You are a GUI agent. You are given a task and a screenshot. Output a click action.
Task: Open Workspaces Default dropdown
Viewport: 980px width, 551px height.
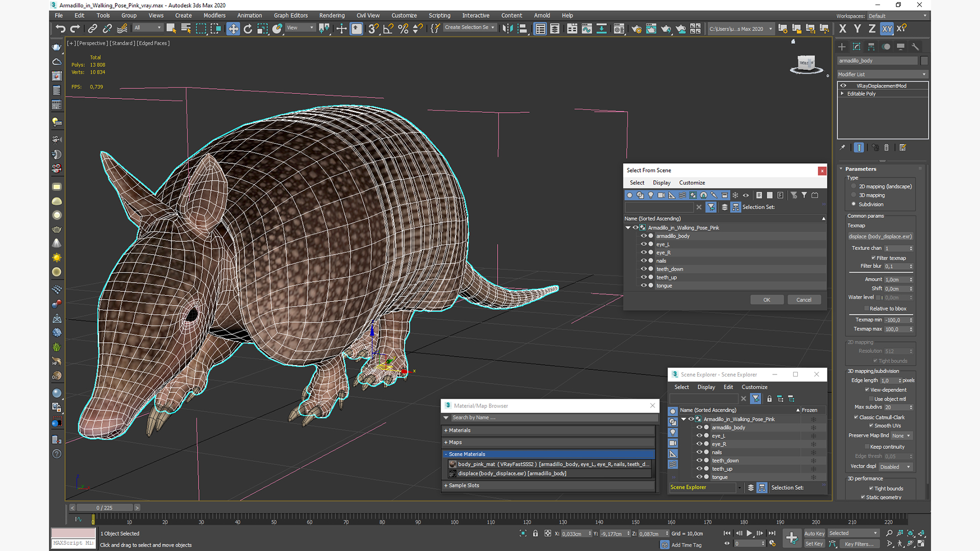(897, 16)
